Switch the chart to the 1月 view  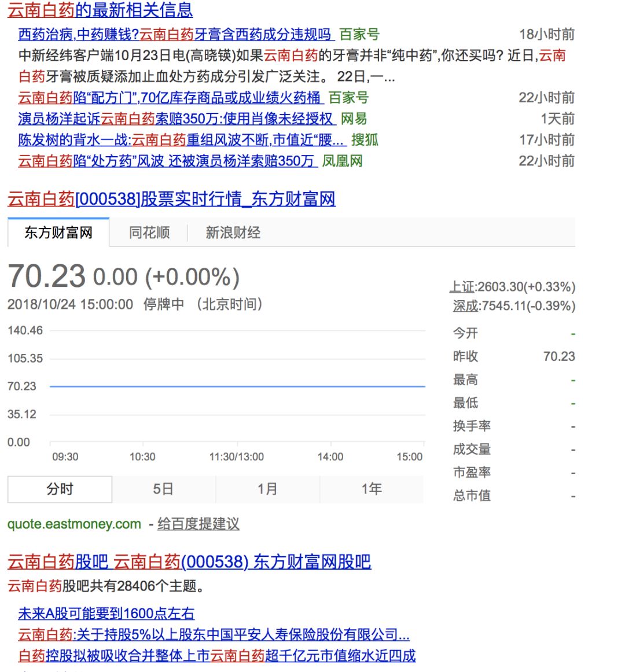267,489
